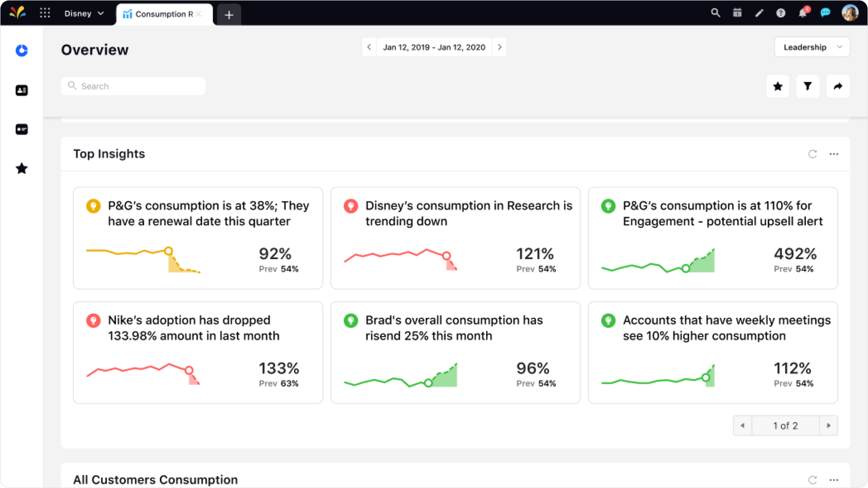This screenshot has width=868, height=488.
Task: Click the Prev 63% label
Action: 278,384
